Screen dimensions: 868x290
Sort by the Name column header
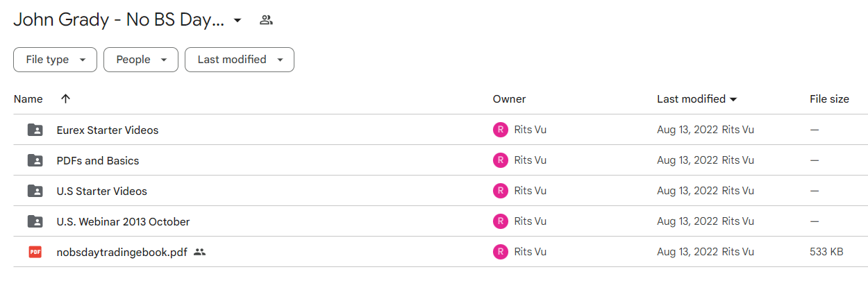[x=28, y=99]
